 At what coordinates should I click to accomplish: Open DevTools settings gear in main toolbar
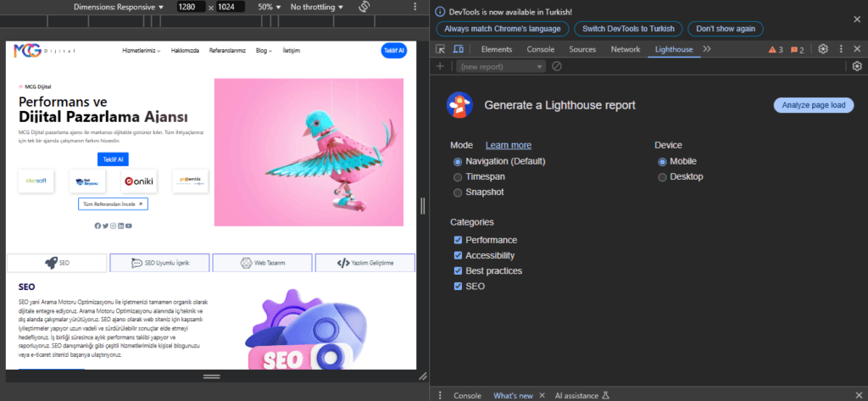click(x=822, y=50)
